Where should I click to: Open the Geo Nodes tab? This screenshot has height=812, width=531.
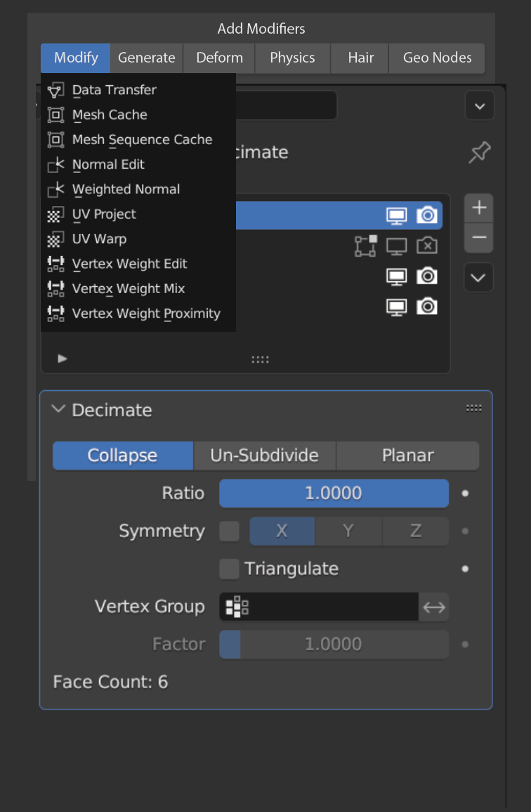(x=437, y=58)
